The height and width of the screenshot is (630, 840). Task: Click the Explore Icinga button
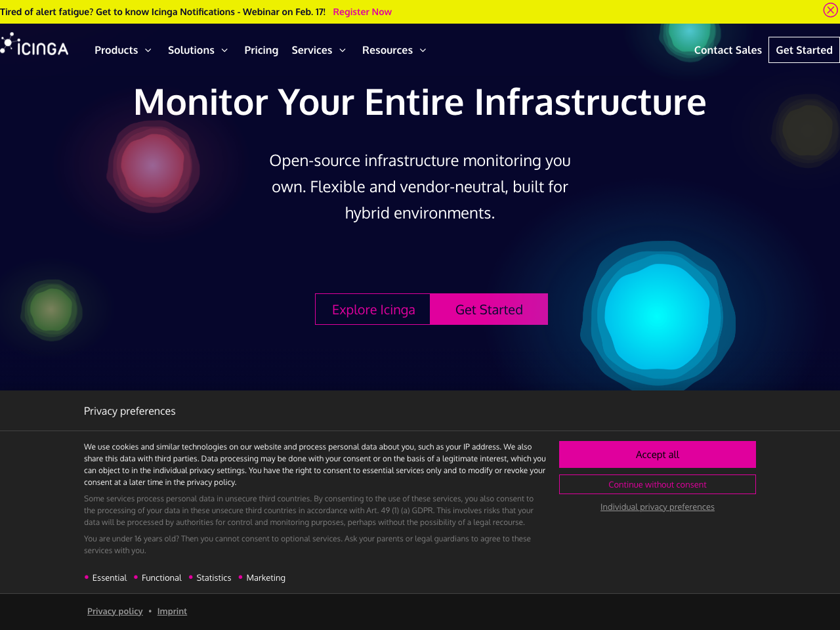coord(373,308)
